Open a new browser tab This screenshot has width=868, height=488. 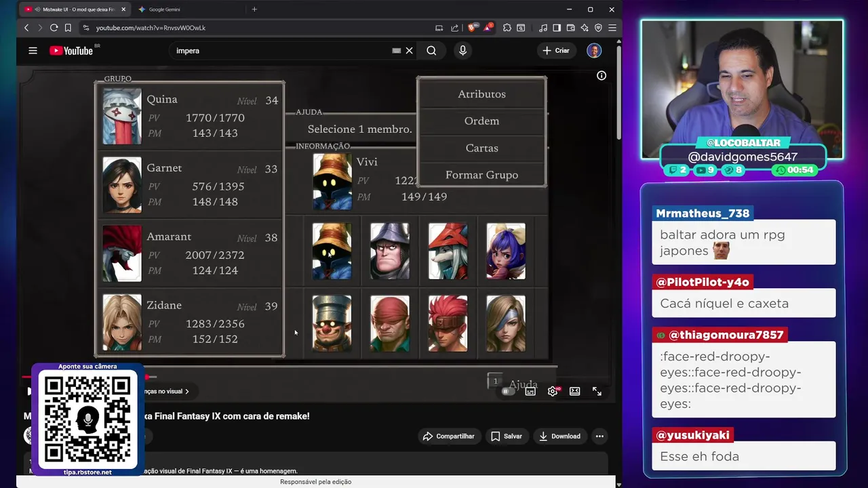click(x=254, y=9)
